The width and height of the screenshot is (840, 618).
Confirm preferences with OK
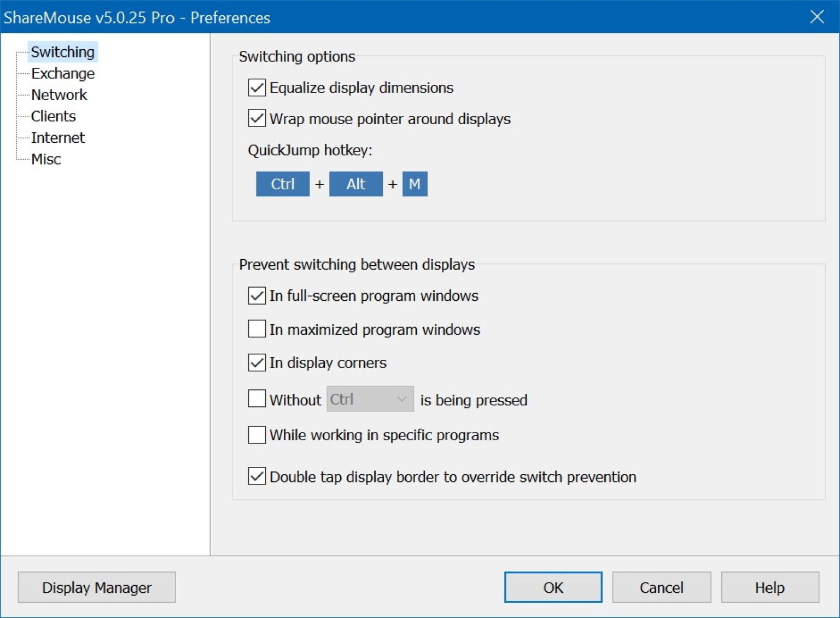point(552,587)
